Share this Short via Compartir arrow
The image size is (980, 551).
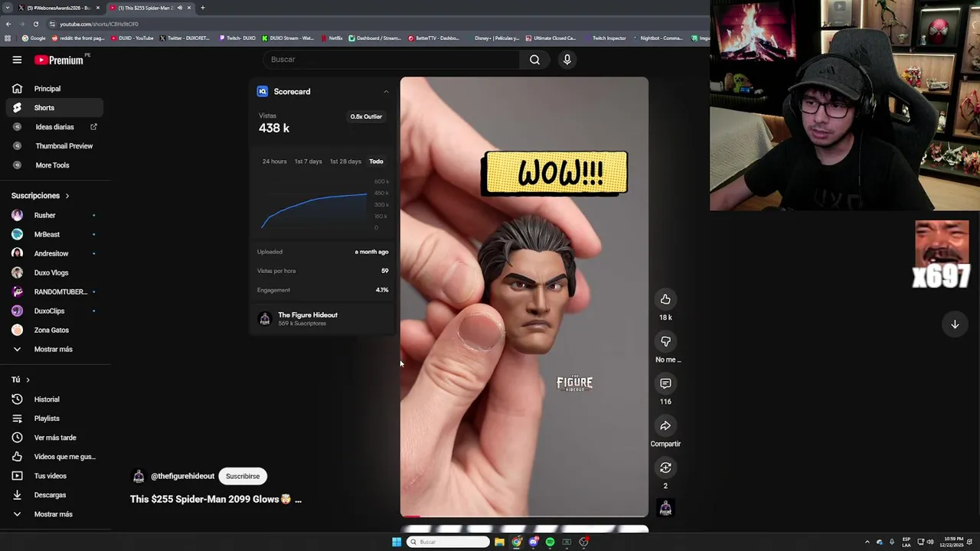(665, 425)
